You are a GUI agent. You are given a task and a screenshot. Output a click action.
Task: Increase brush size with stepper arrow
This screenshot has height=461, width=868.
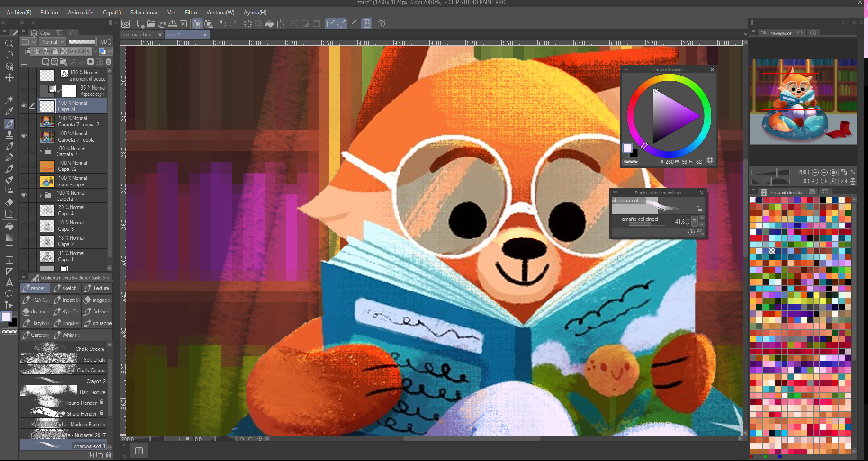tap(688, 219)
